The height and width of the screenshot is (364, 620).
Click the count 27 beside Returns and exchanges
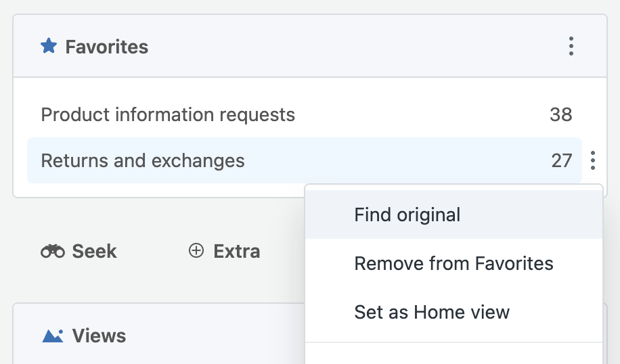(x=562, y=160)
